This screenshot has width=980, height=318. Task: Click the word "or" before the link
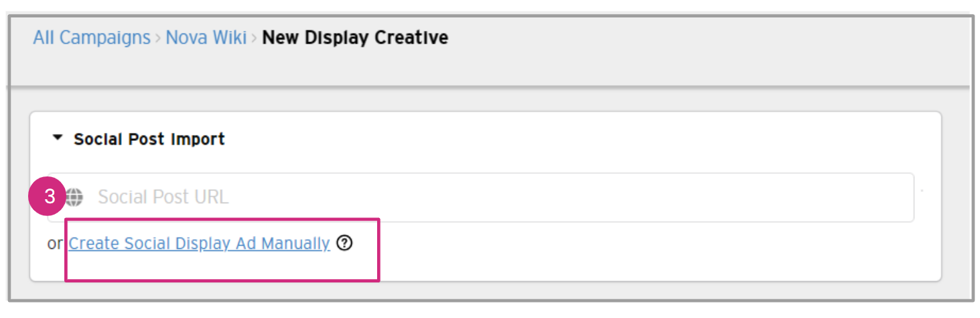(54, 244)
